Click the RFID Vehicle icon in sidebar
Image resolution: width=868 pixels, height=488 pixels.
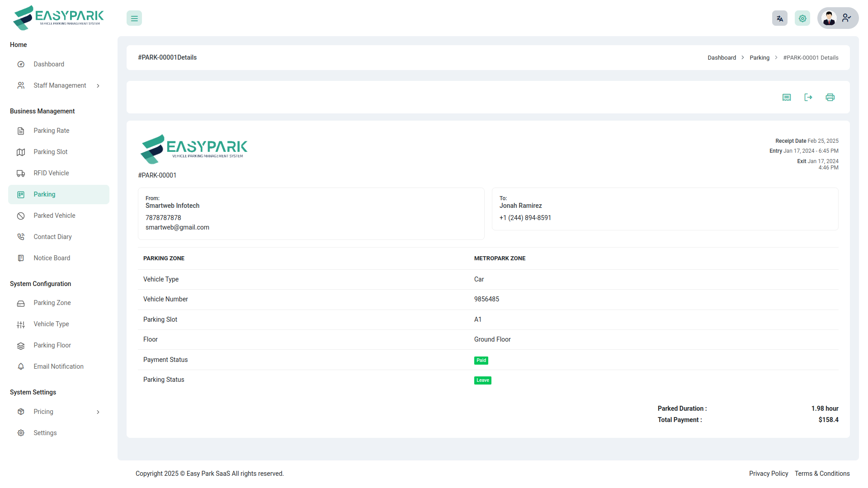[21, 173]
